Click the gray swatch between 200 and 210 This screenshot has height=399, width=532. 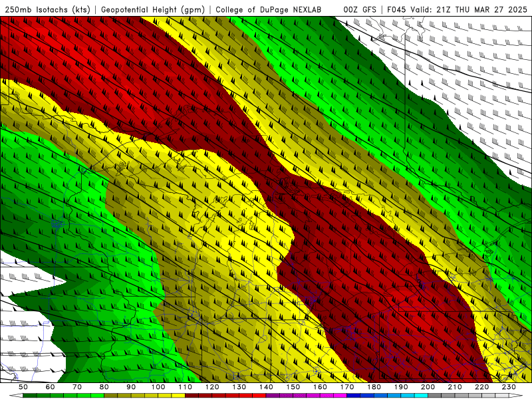[435, 396]
